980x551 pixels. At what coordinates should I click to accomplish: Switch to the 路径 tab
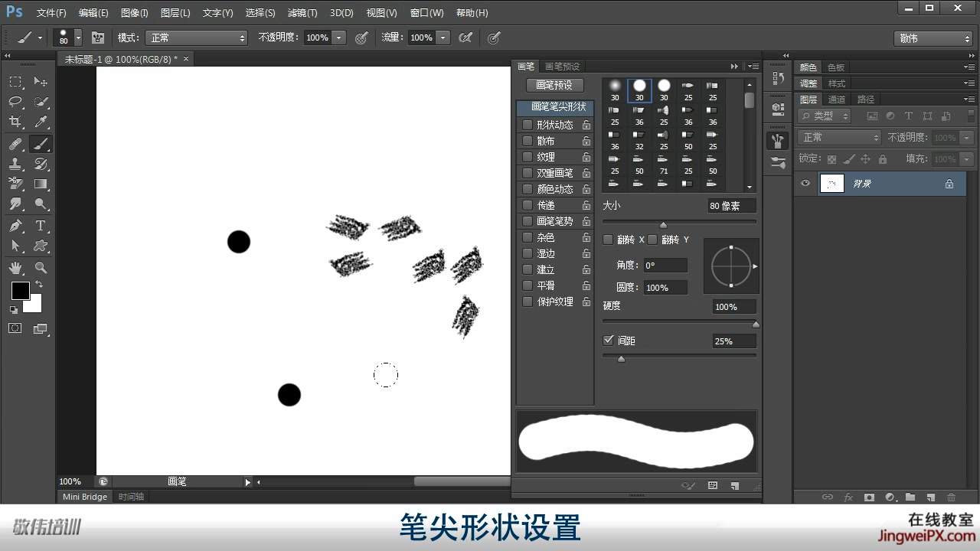tap(866, 99)
